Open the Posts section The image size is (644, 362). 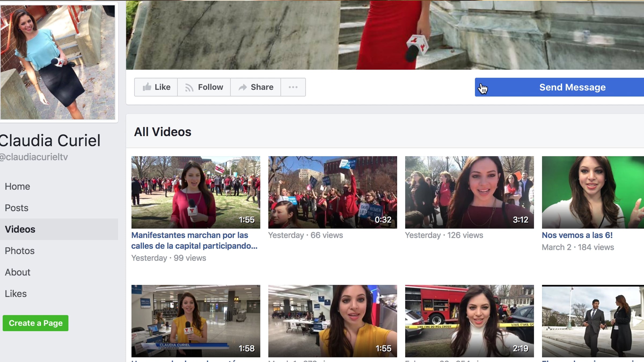pos(17,208)
